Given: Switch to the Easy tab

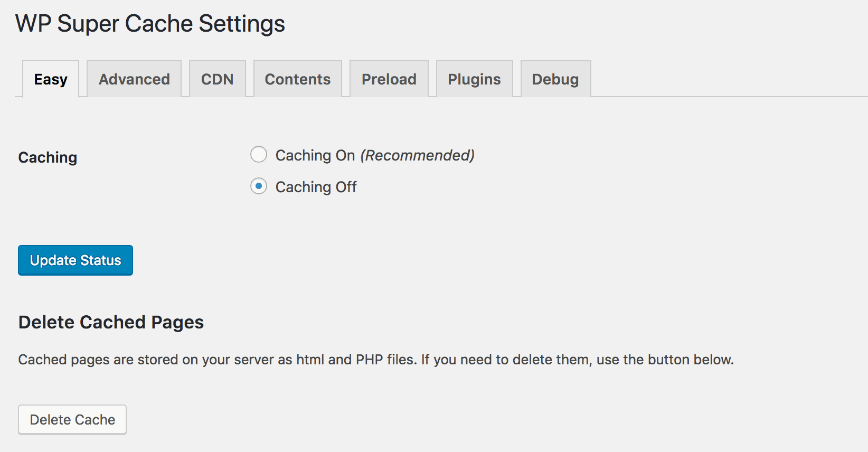Looking at the screenshot, I should pos(51,79).
